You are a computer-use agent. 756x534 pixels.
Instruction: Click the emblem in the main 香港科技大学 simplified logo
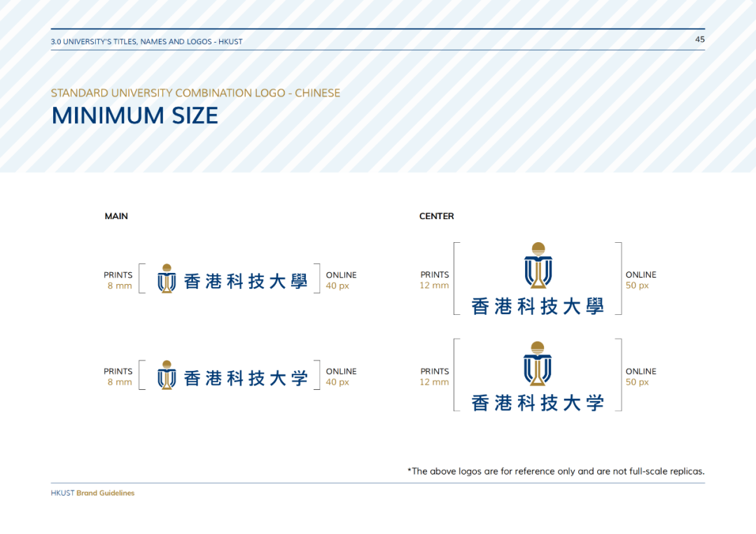(167, 375)
